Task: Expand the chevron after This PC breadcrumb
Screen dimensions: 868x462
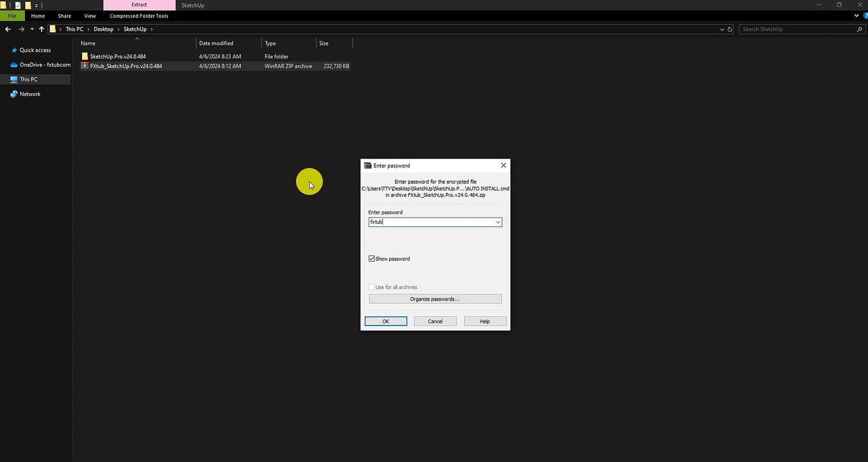Action: point(88,29)
